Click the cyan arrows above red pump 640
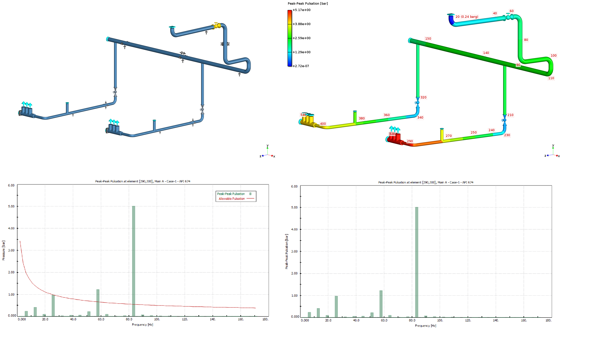 click(395, 128)
